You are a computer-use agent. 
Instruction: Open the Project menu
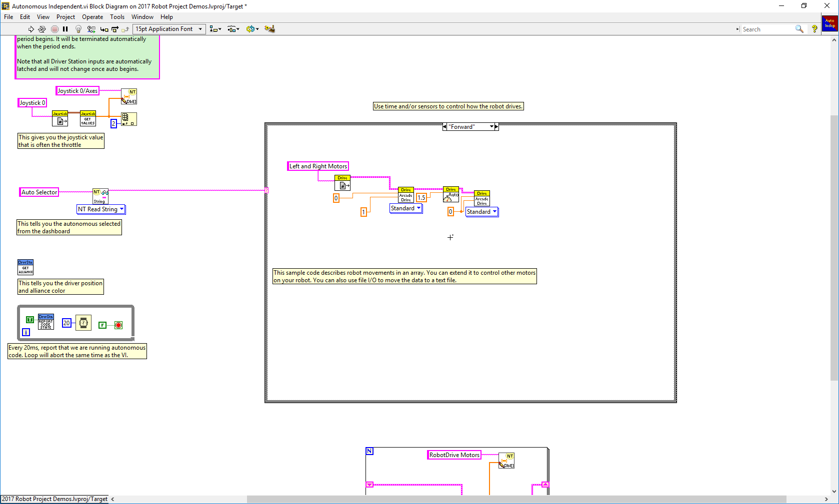click(65, 17)
